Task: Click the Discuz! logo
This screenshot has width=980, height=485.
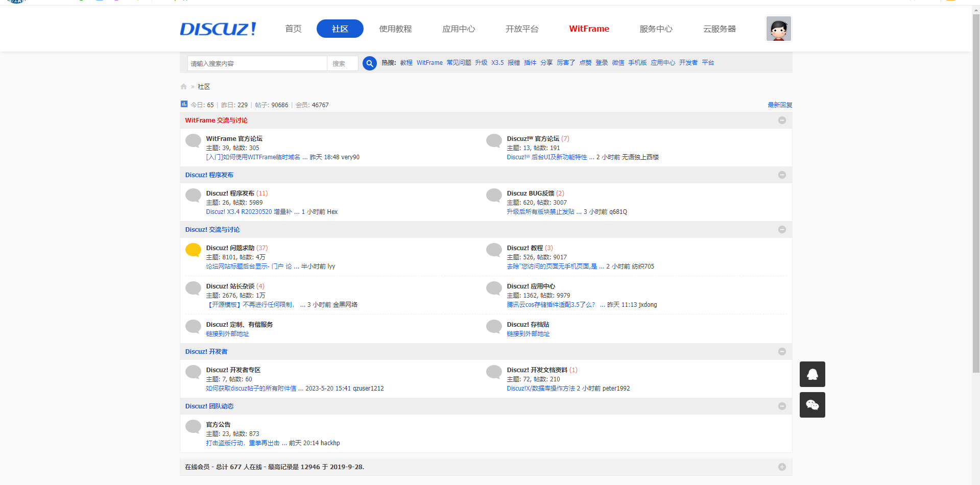Action: click(x=218, y=29)
